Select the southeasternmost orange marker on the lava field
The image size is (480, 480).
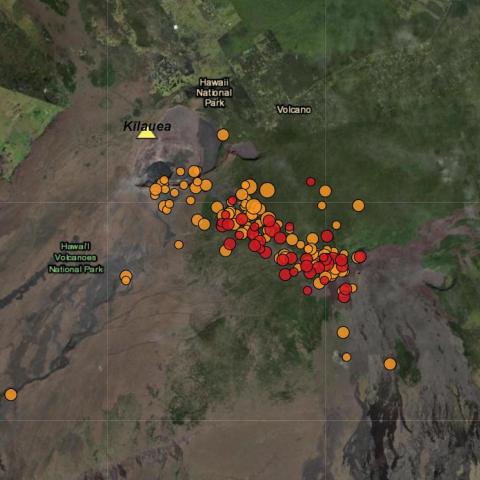tap(390, 364)
